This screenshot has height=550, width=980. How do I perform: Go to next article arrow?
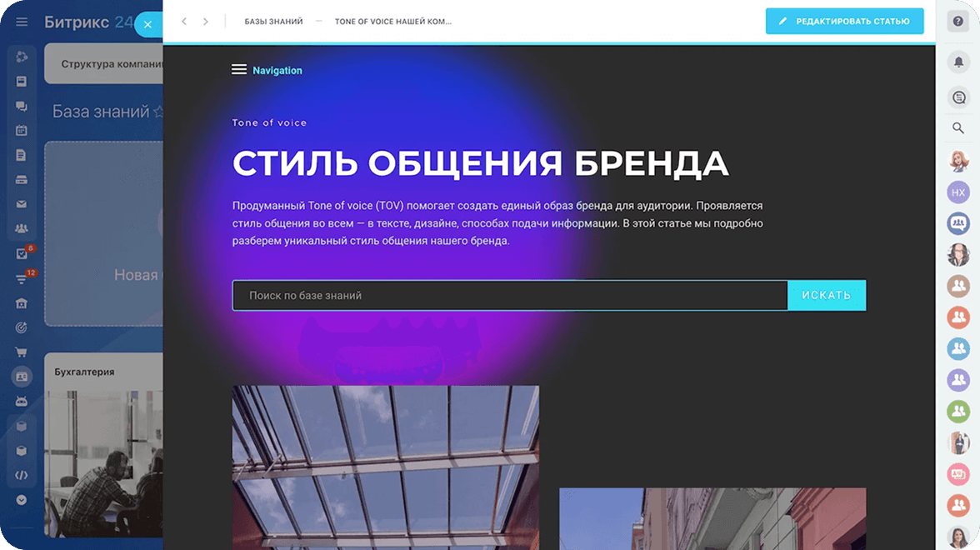tap(206, 22)
